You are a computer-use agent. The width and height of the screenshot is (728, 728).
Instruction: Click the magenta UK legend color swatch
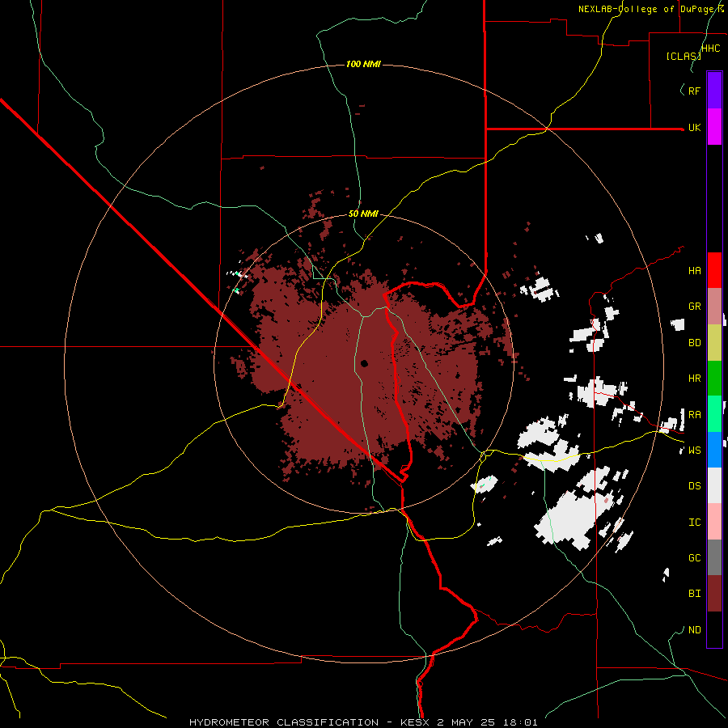coord(714,127)
